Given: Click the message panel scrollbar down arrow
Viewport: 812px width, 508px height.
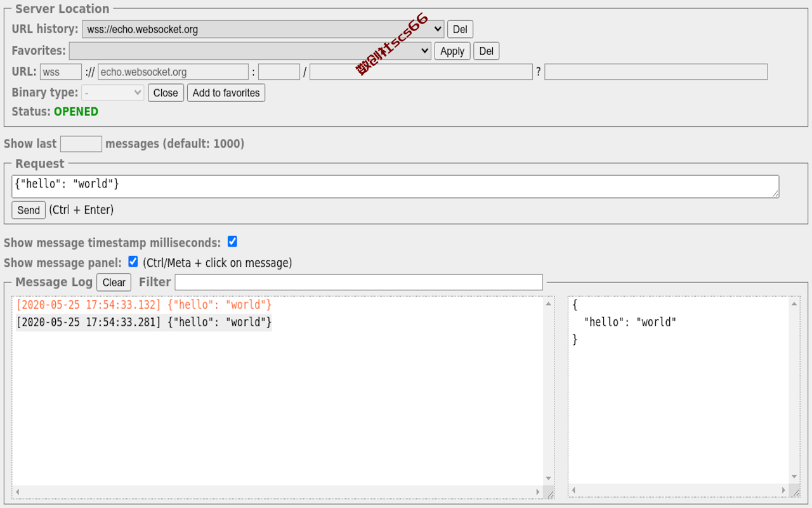Looking at the screenshot, I should (794, 476).
